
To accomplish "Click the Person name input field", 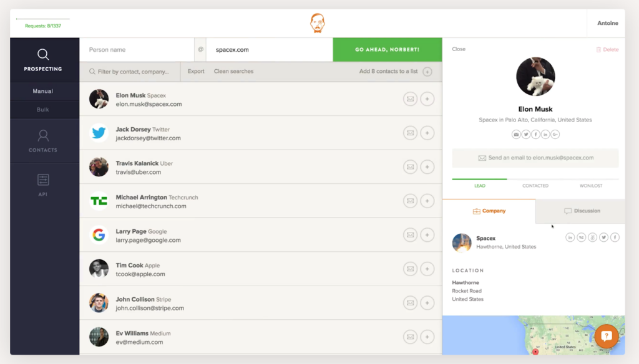I will point(137,50).
